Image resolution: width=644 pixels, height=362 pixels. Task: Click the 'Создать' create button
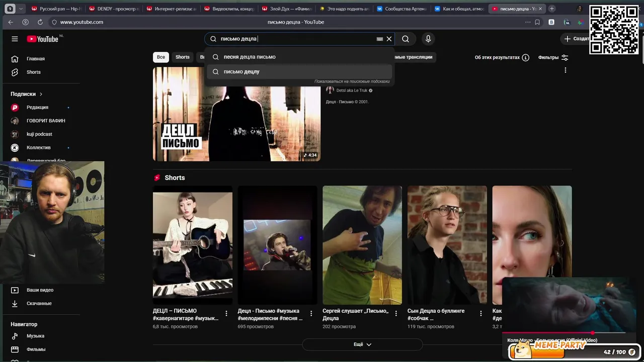(x=577, y=39)
